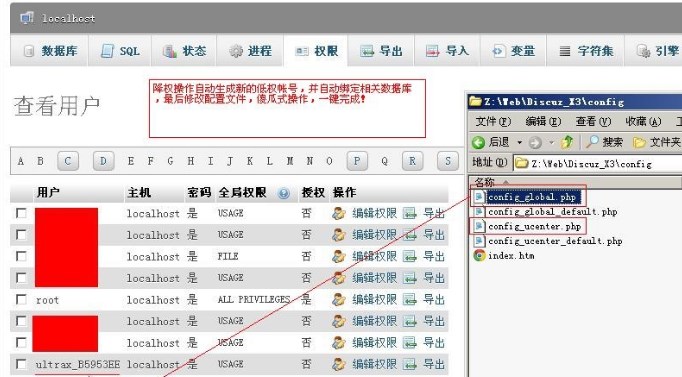Viewport: 682px width, 377px height.
Task: Filter users by letter P button
Action: click(357, 161)
